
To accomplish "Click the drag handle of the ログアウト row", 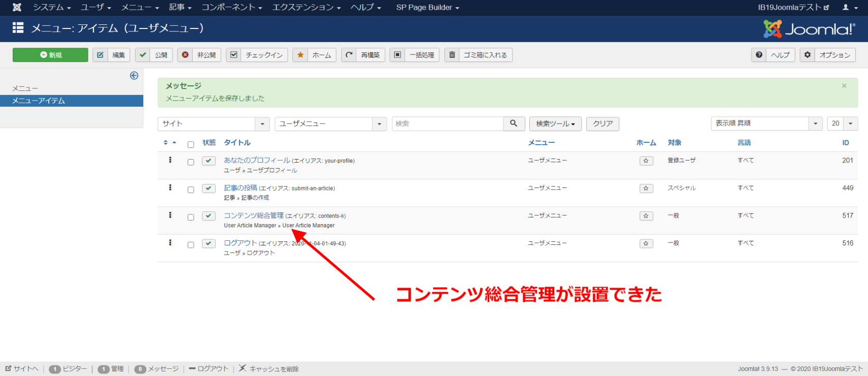I will coord(170,243).
